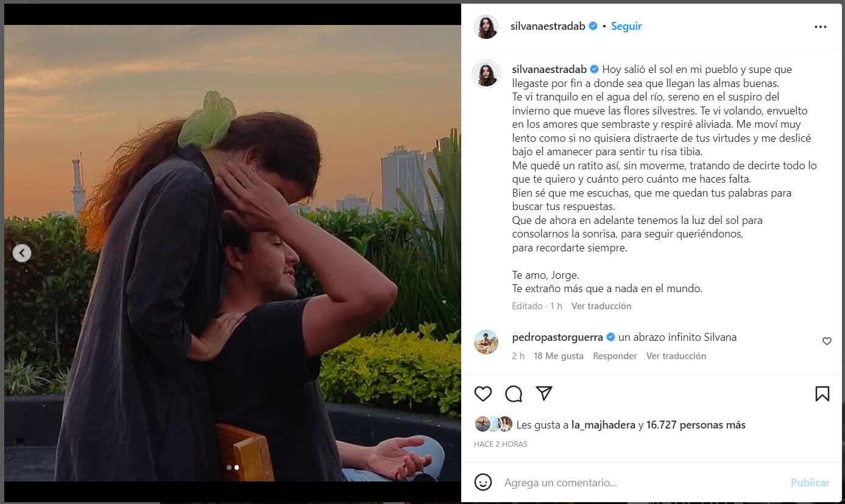This screenshot has height=504, width=845.
Task: Save the post with the bookmark icon
Action: [822, 394]
